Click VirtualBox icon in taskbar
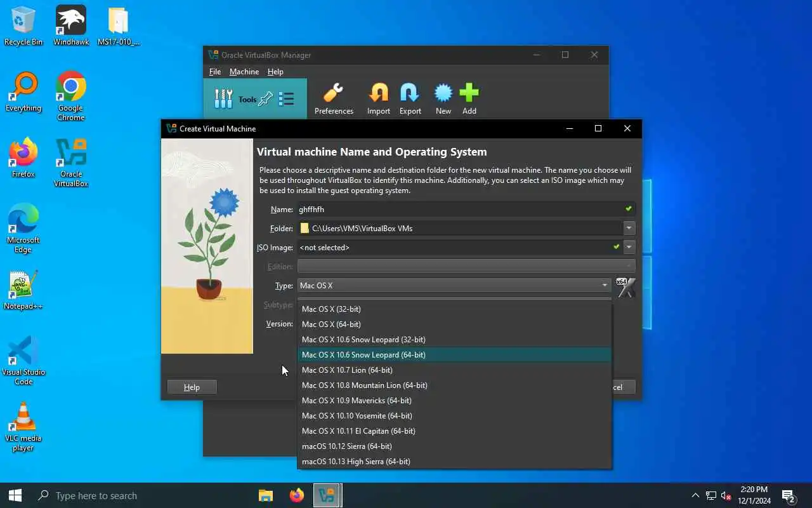 [x=327, y=495]
